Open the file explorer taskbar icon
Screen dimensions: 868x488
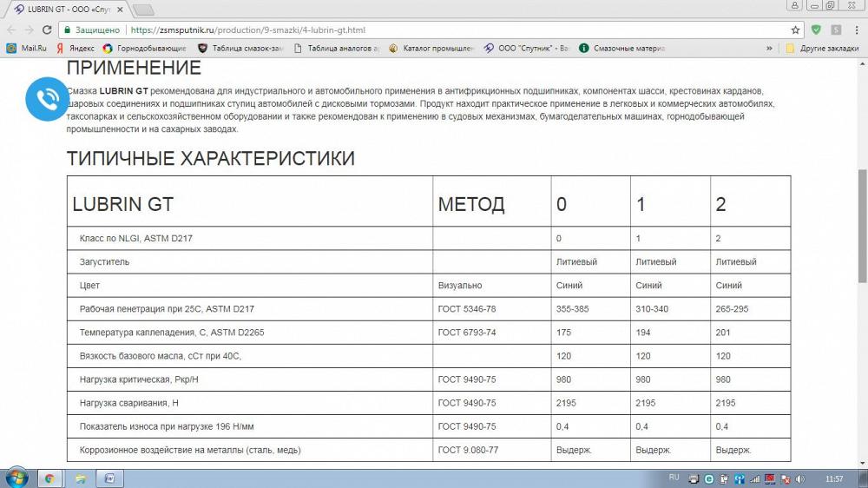point(80,478)
